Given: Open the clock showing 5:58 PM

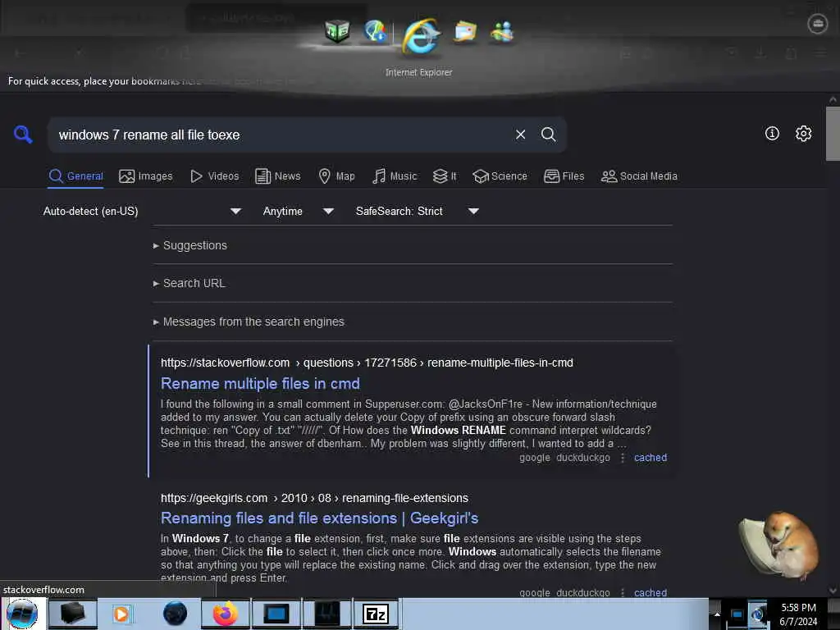Looking at the screenshot, I should click(798, 614).
